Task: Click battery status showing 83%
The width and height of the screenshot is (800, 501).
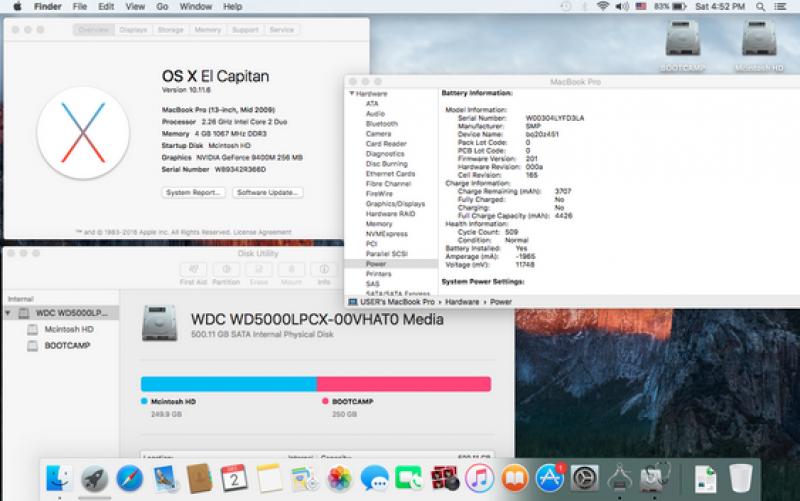Action: click(x=670, y=7)
